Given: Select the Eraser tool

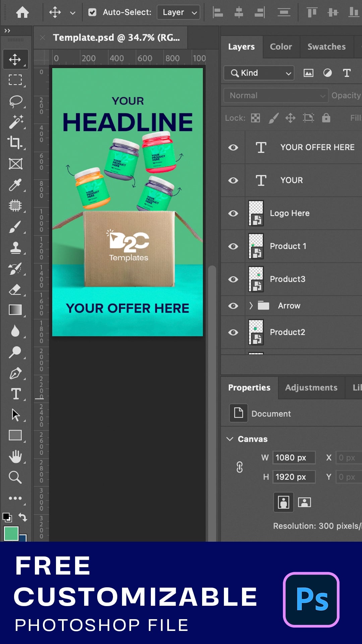Looking at the screenshot, I should (15, 289).
